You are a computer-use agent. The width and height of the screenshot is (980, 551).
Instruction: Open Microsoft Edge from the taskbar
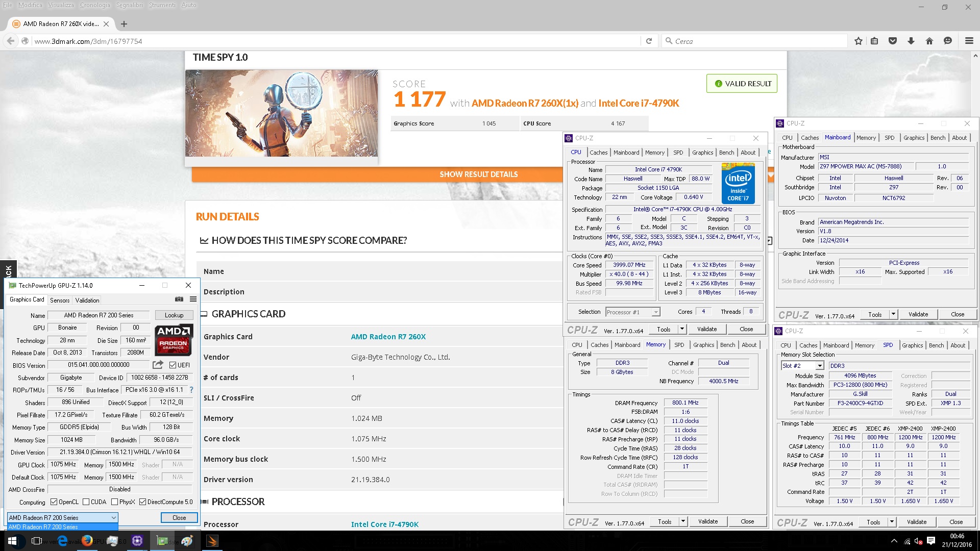pyautogui.click(x=62, y=541)
